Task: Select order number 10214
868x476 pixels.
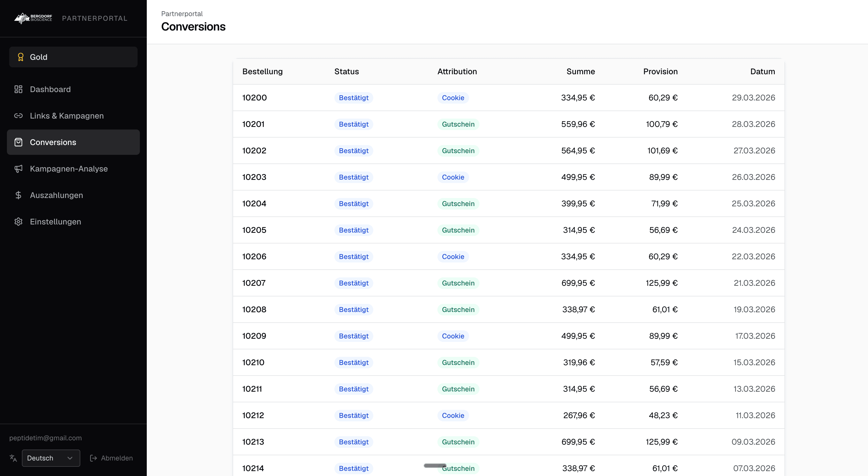Action: [253, 468]
